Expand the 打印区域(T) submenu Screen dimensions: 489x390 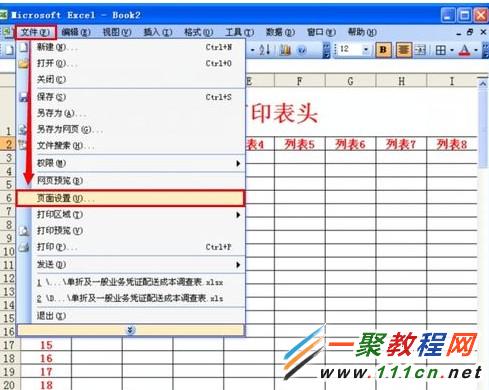click(131, 215)
